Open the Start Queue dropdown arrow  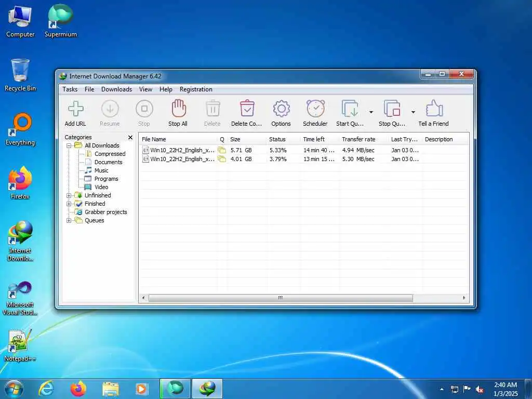[371, 112]
